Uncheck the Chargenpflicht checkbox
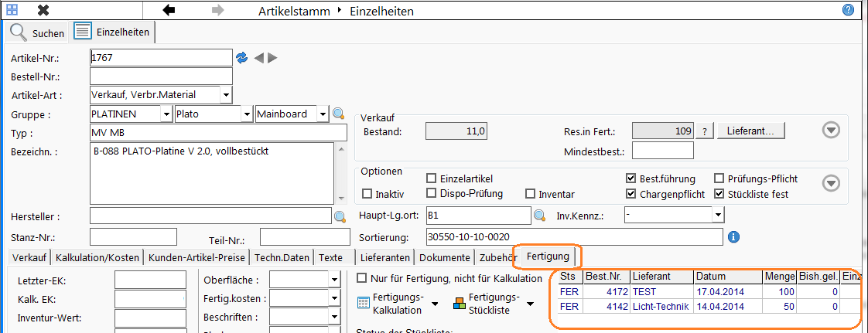 [x=630, y=194]
